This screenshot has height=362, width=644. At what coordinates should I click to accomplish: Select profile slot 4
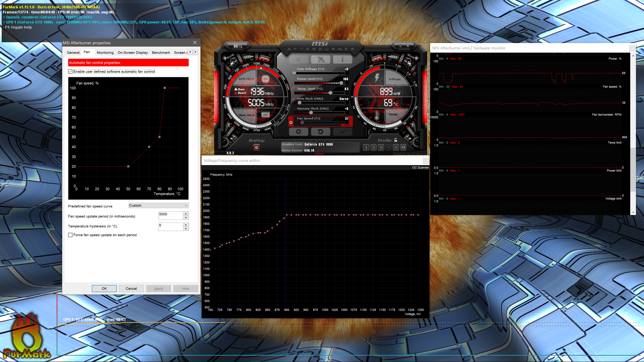pyautogui.click(x=389, y=147)
